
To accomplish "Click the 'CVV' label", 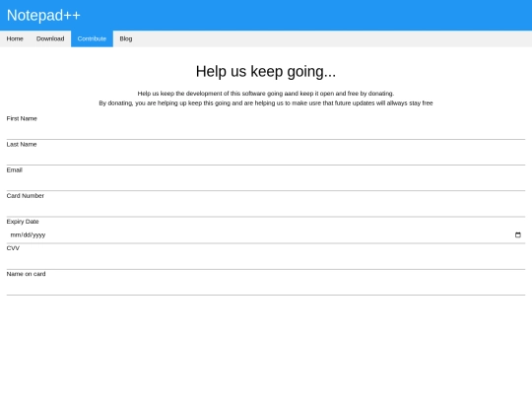I will 13,248.
